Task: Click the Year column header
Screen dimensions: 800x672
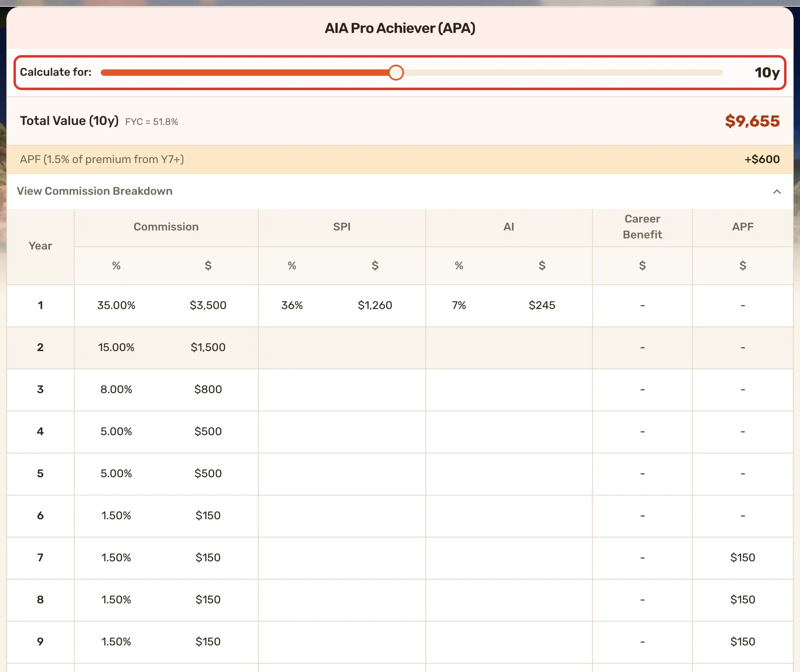Action: (40, 246)
